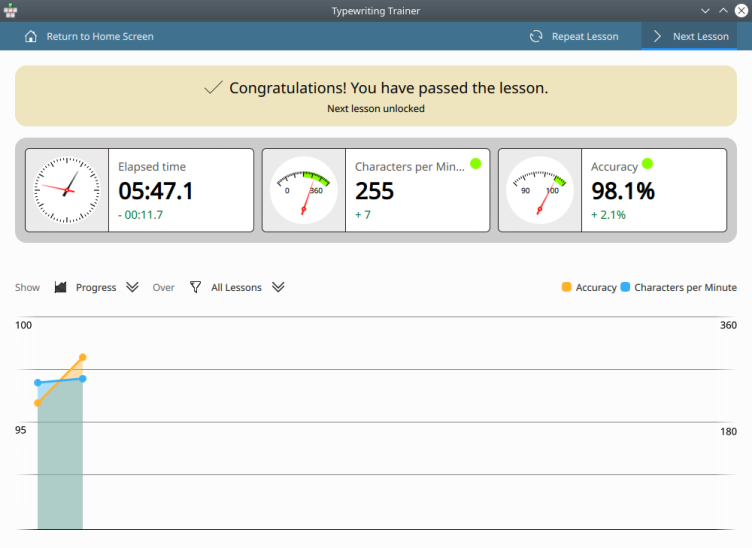Click the home icon in toolbar

click(x=30, y=37)
